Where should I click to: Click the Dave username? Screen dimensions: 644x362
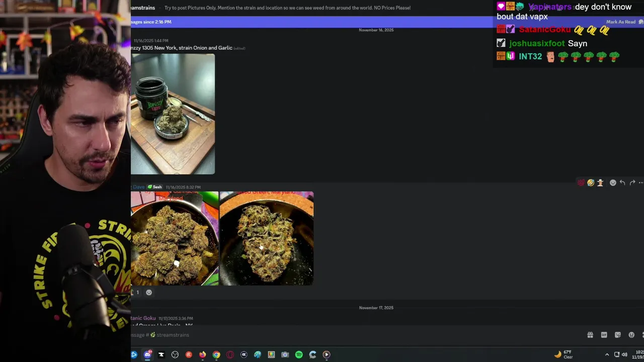(138, 187)
